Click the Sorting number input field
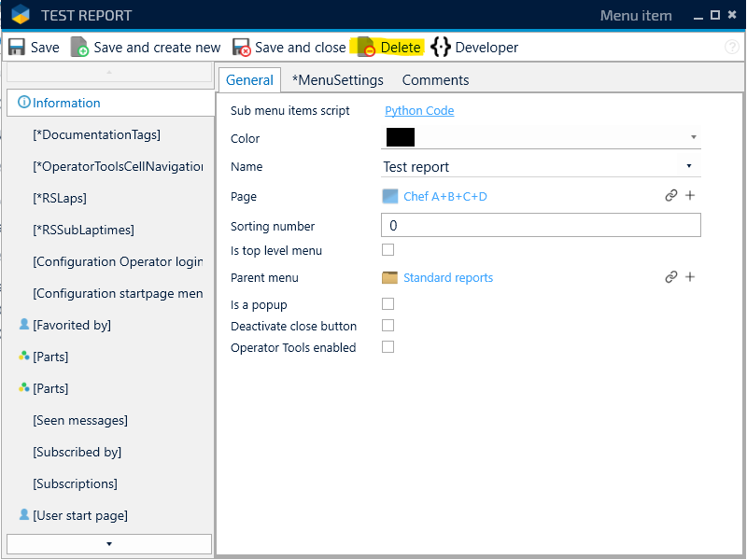This screenshot has width=747, height=560. (541, 225)
